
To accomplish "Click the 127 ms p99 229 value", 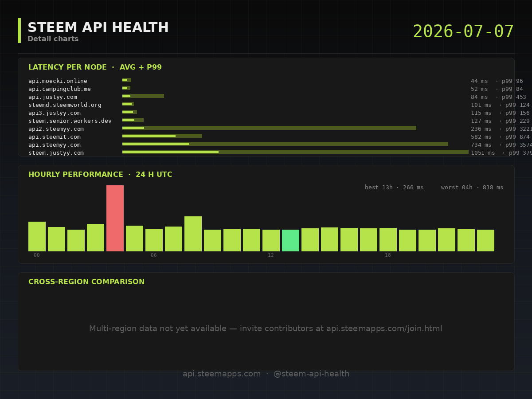I will tap(501, 121).
